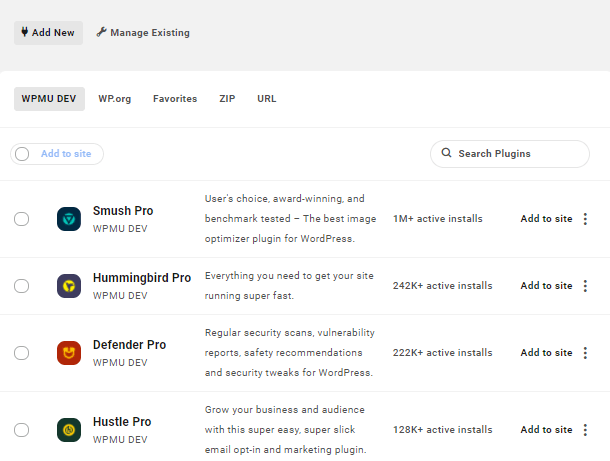This screenshot has width=610, height=461.
Task: Focus the Search Plugins input field
Action: [x=510, y=154]
